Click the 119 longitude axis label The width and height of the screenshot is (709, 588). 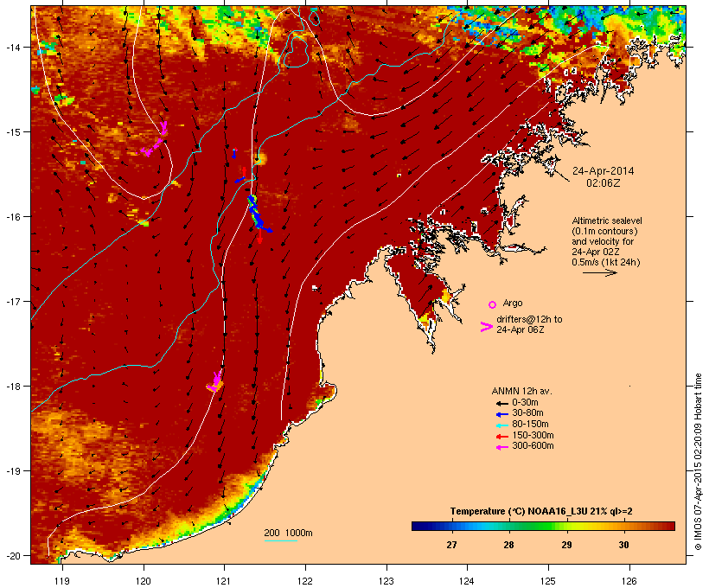tap(62, 581)
